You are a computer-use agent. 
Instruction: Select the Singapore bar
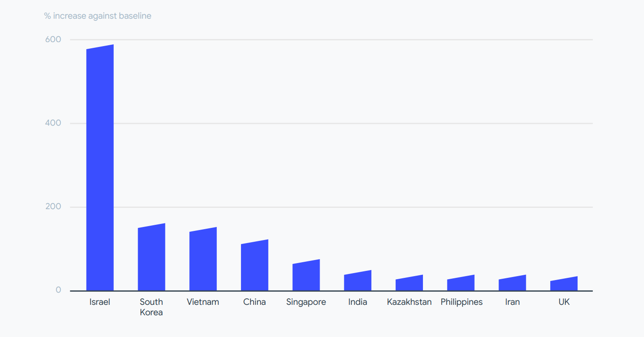306,277
